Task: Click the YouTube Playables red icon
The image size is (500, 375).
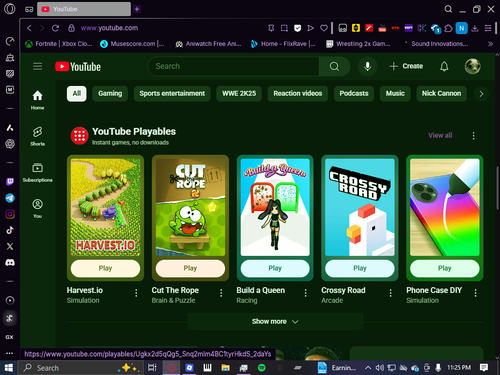Action: coord(79,136)
